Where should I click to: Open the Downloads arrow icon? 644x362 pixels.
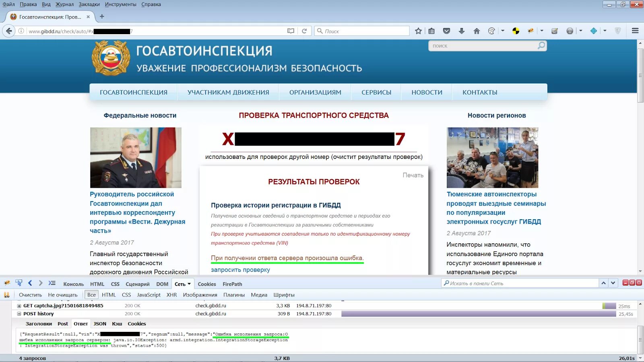462,31
